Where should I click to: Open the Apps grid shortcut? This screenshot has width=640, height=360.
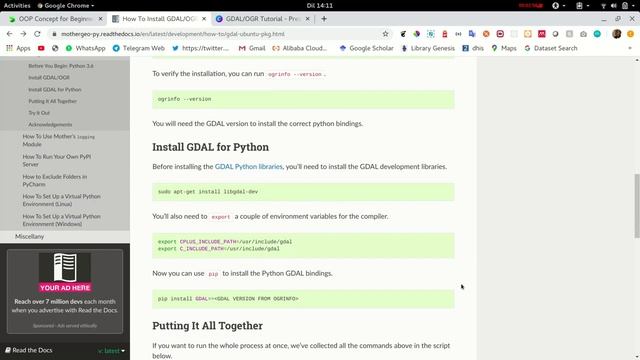(x=18, y=48)
